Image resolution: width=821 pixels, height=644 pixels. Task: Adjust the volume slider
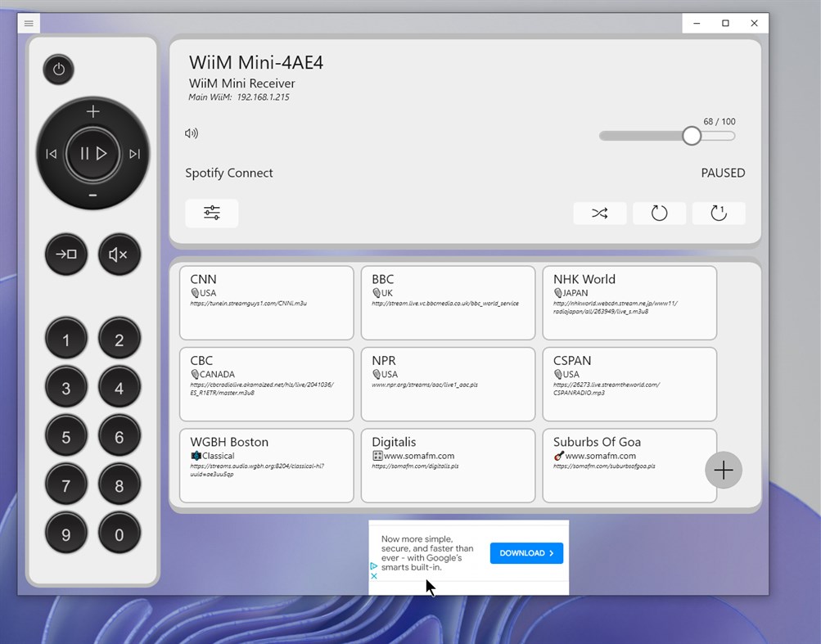click(691, 135)
